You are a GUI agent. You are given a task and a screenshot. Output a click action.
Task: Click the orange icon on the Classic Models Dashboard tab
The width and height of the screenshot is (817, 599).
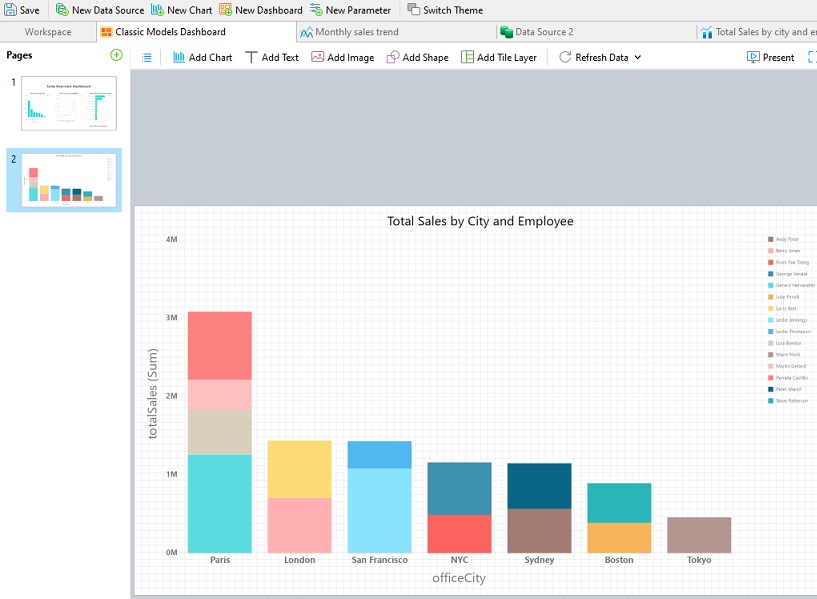(106, 32)
